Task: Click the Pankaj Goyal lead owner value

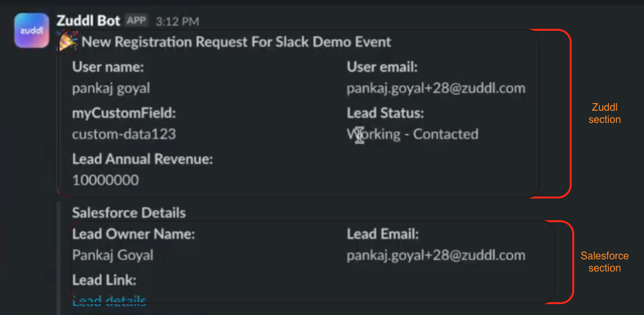Action: click(x=113, y=255)
